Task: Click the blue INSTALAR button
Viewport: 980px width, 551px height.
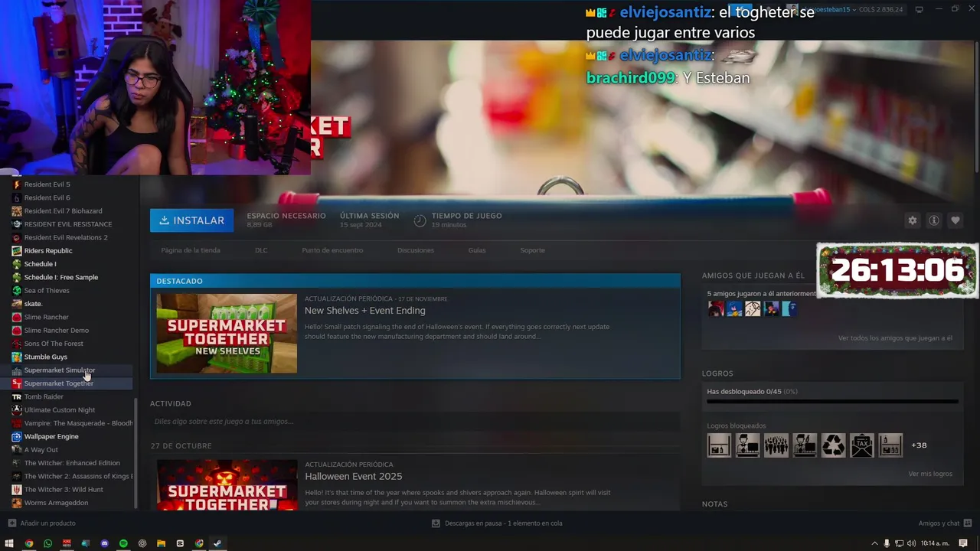Action: tap(192, 220)
